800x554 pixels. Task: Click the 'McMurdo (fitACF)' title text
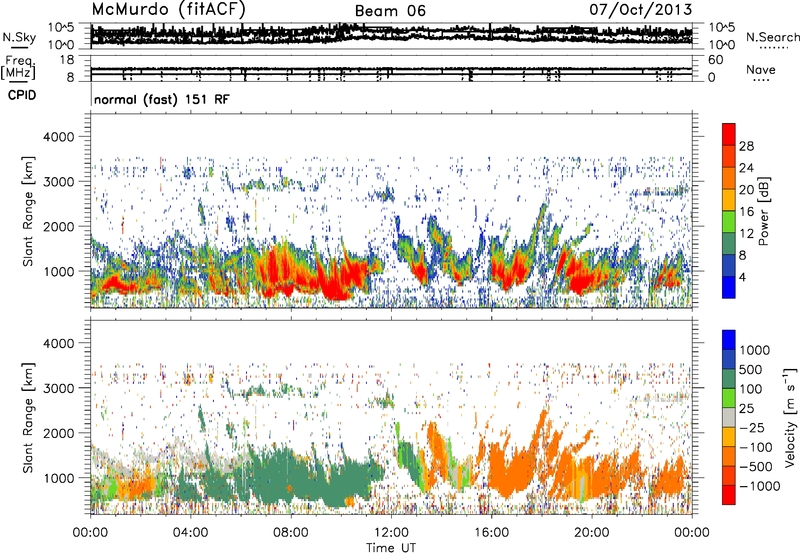(x=168, y=10)
